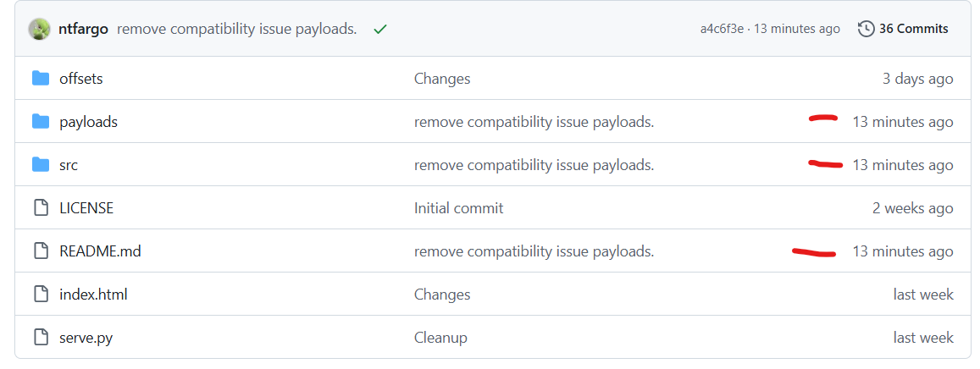
Task: Open the payloads directory
Action: (x=88, y=122)
